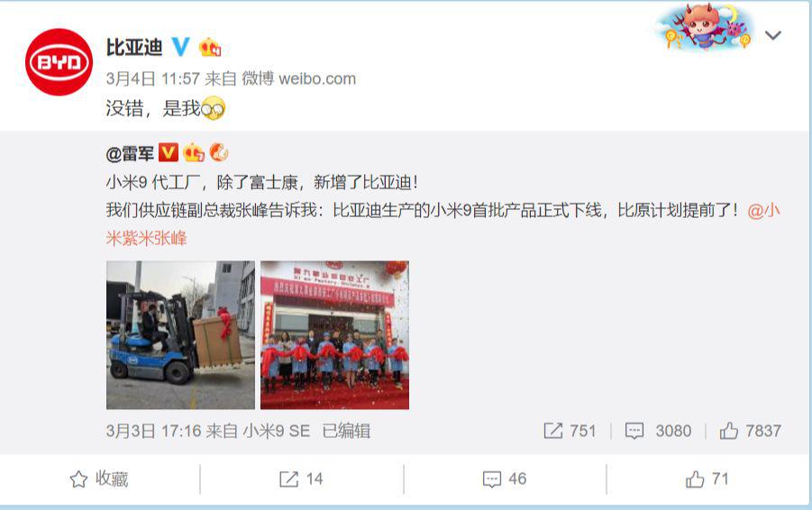The width and height of the screenshot is (812, 510).
Task: Like the original post with 7837 likes
Action: click(751, 431)
